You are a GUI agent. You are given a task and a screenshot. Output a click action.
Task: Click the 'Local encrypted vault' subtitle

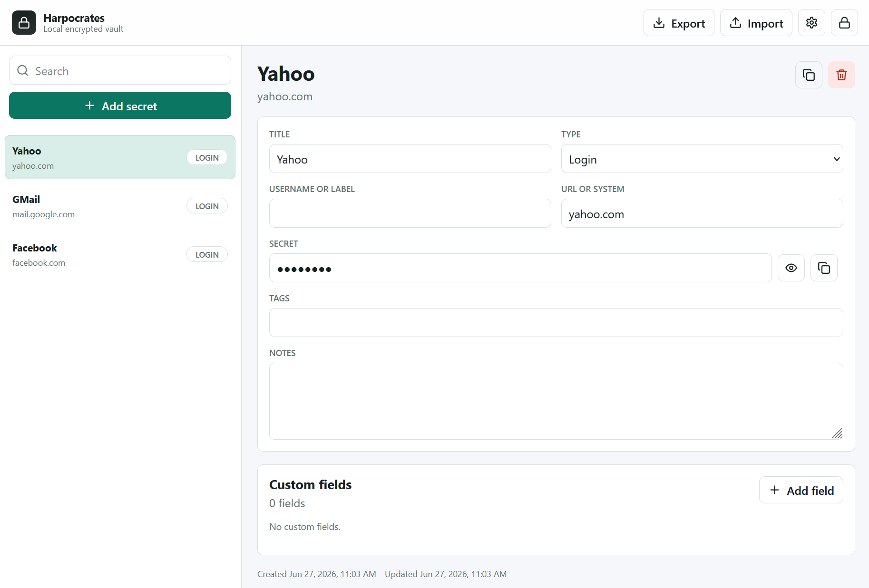click(83, 29)
